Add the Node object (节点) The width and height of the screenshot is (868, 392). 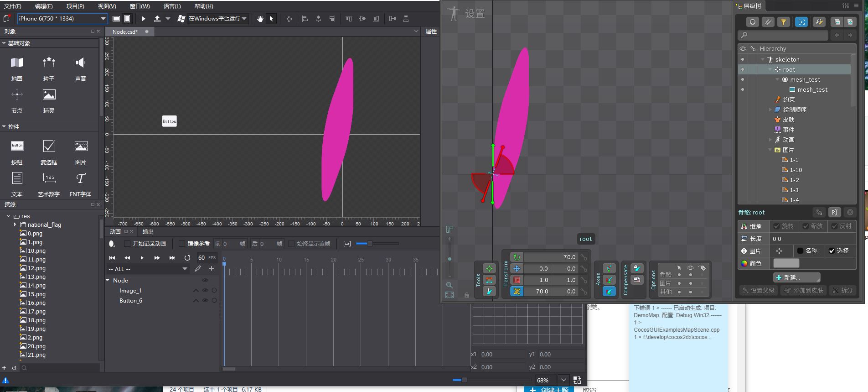click(17, 101)
